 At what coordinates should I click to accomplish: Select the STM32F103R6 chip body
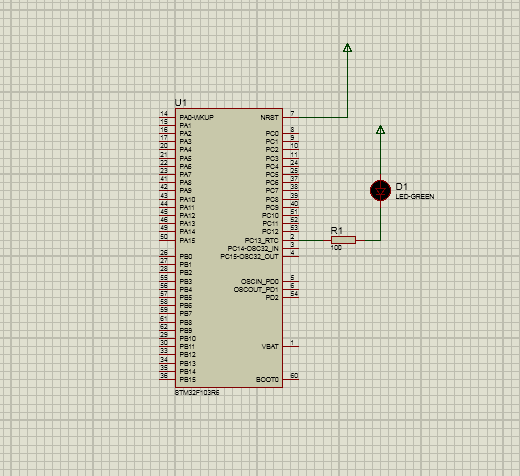[229, 248]
